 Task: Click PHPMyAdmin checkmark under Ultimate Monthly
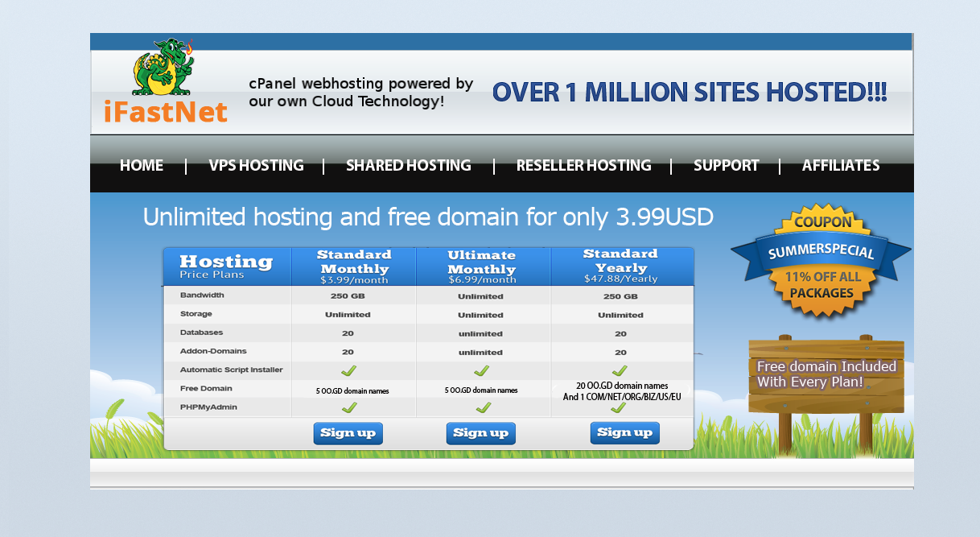(x=483, y=407)
